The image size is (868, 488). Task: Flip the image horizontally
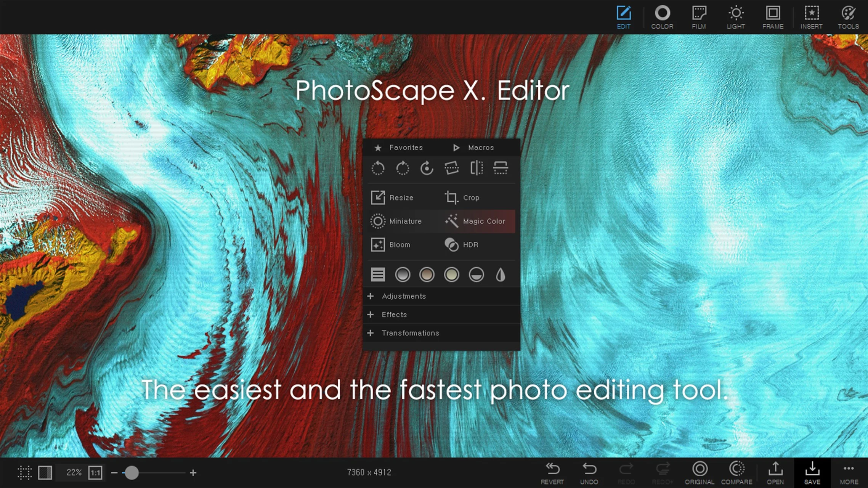pos(476,168)
